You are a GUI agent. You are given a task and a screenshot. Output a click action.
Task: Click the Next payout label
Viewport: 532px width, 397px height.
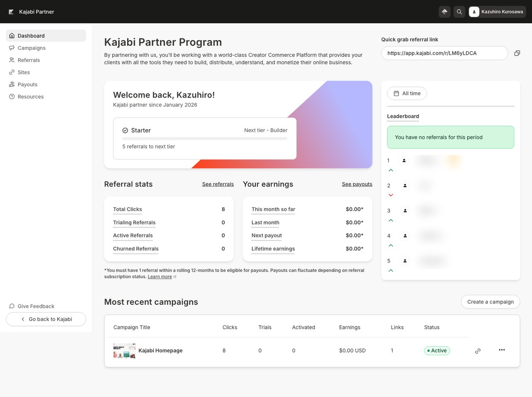coord(266,235)
